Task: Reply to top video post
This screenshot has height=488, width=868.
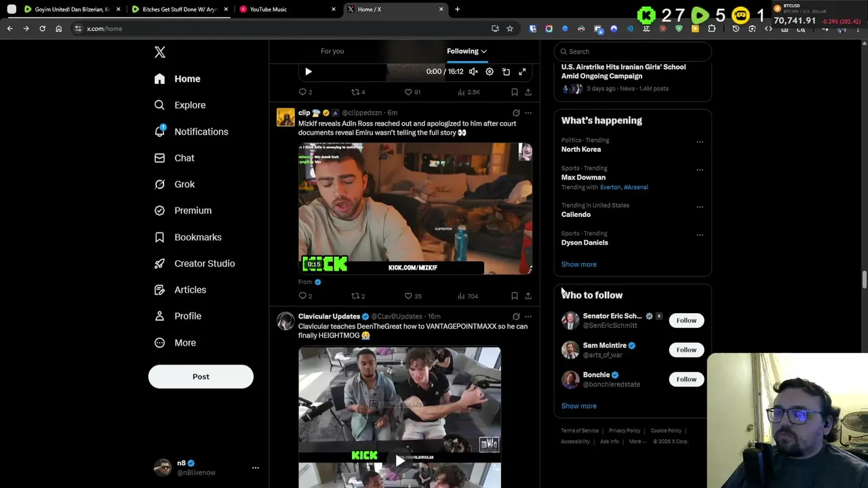Action: [x=305, y=92]
